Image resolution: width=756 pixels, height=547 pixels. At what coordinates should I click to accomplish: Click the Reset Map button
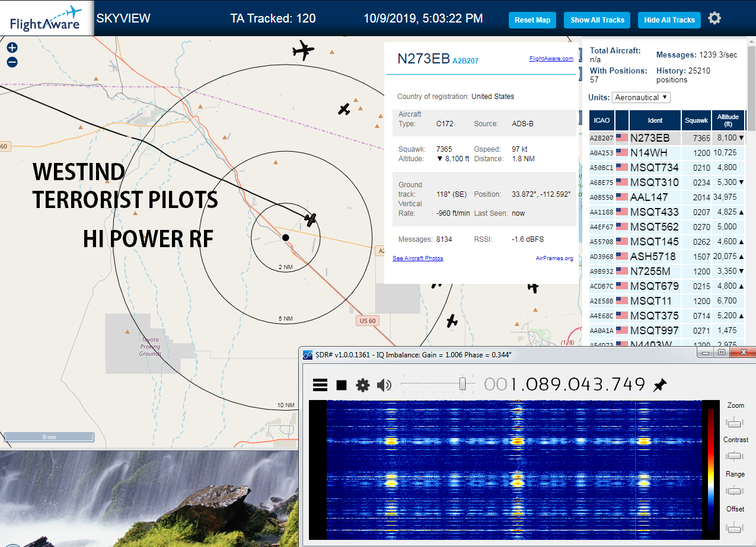532,20
